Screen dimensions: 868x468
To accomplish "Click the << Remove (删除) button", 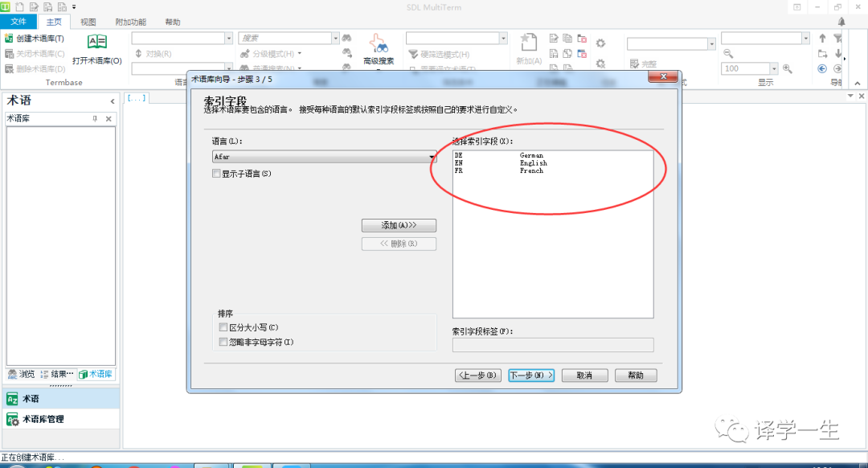I will [x=399, y=244].
